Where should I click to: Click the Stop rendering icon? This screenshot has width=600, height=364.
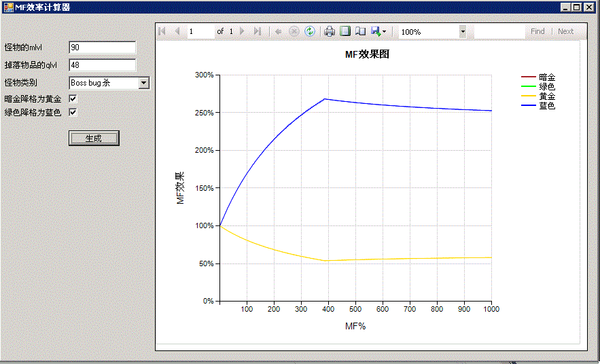294,31
